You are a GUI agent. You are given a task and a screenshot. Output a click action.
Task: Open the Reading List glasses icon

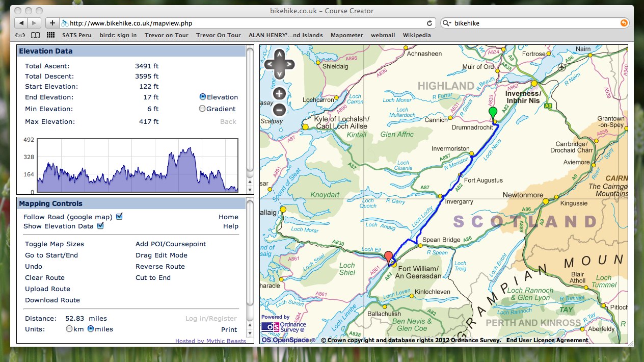tap(20, 35)
